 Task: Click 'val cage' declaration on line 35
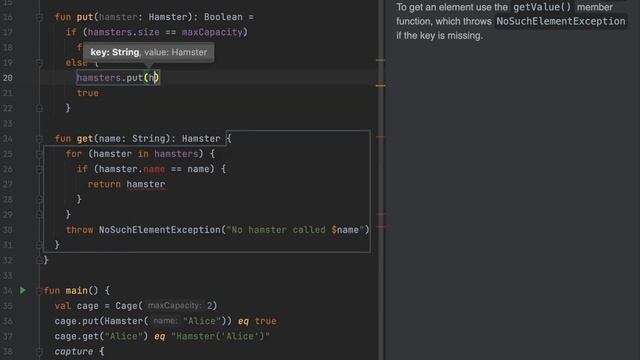(x=77, y=306)
